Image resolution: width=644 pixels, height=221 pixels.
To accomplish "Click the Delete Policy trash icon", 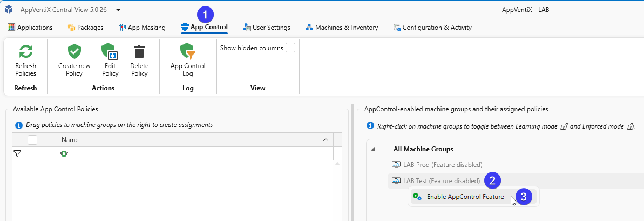I will pos(139,52).
